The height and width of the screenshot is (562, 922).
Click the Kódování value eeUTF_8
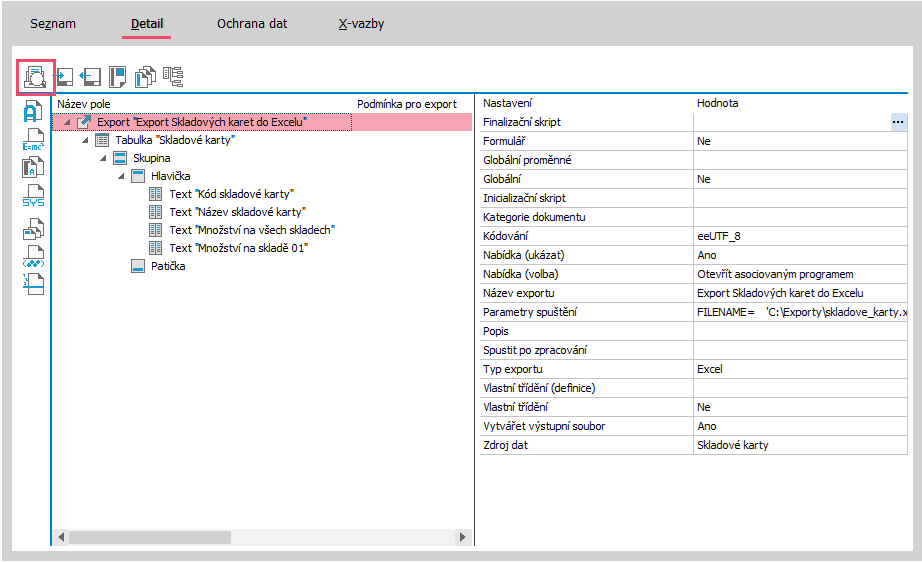pyautogui.click(x=800, y=236)
